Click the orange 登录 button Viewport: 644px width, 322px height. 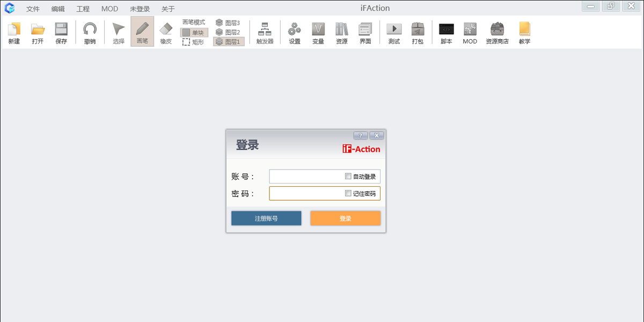tap(346, 218)
